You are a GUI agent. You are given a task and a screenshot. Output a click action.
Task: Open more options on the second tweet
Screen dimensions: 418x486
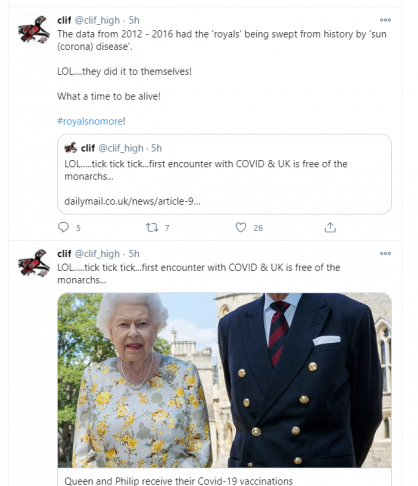pyautogui.click(x=385, y=253)
